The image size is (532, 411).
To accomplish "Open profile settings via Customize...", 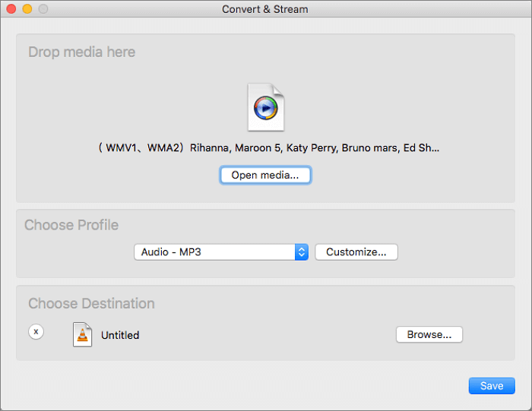I will click(356, 252).
